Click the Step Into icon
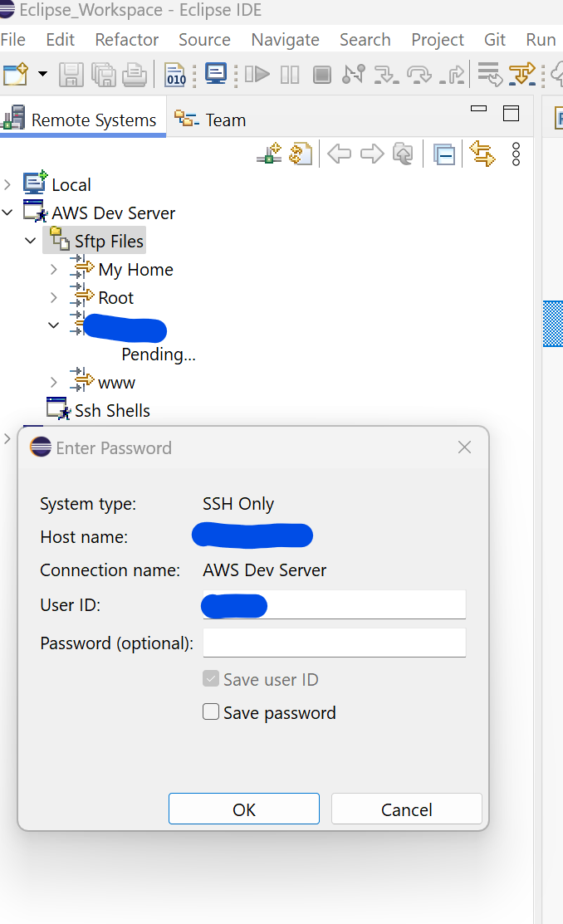Viewport: 563px width, 924px height. click(x=386, y=75)
